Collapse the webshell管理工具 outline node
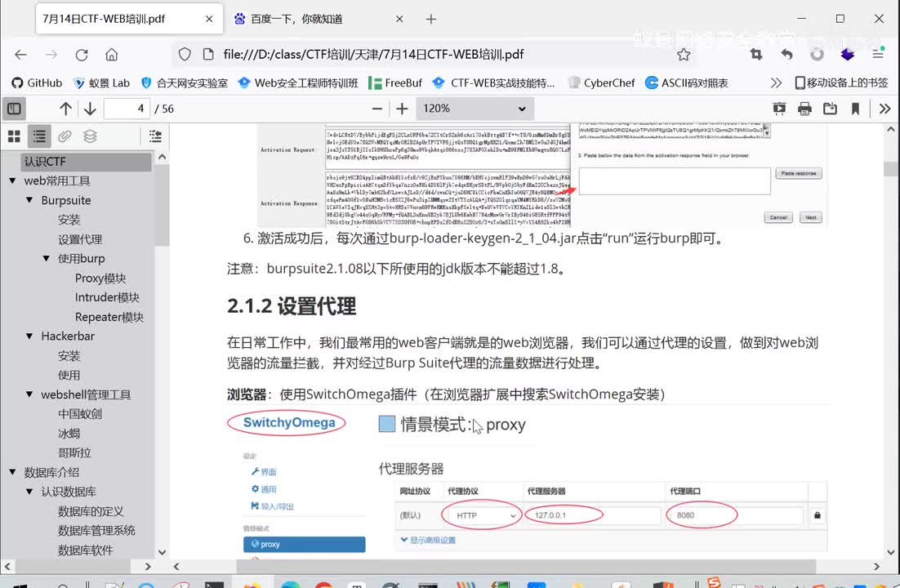The image size is (900, 588). pyautogui.click(x=29, y=394)
